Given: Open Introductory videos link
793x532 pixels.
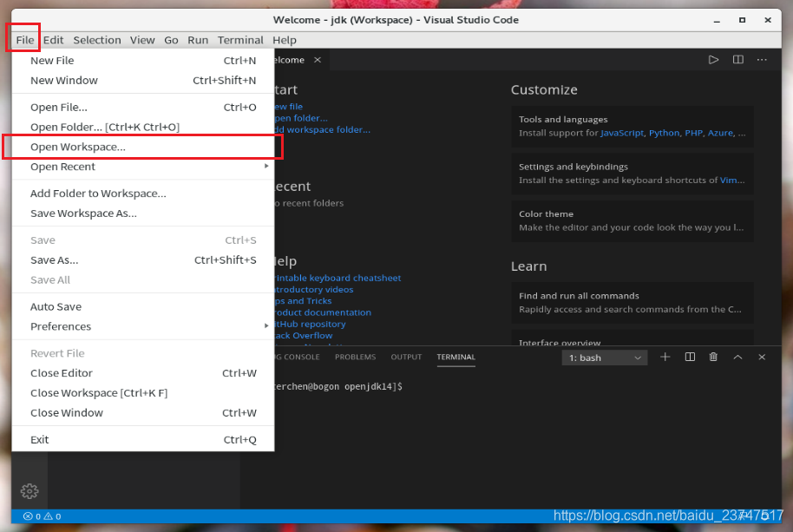Looking at the screenshot, I should (x=315, y=289).
